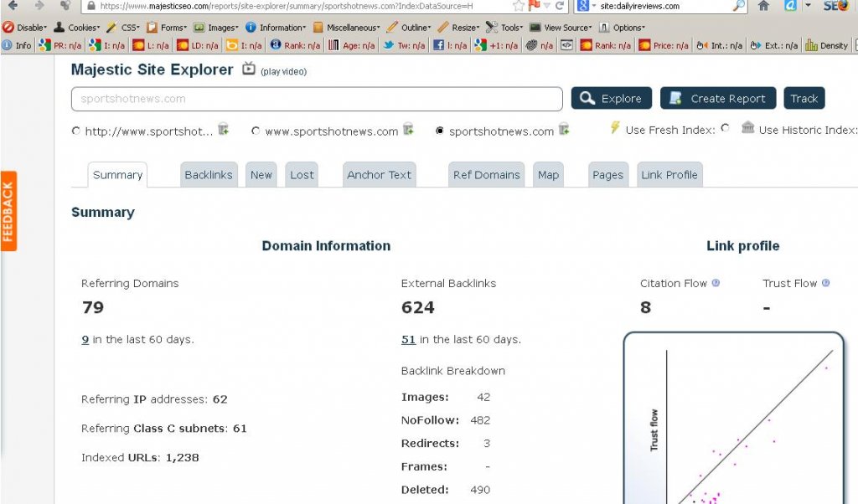Viewport: 858px width, 504px height.
Task: Open the Forms dropdown menu
Action: pos(167,28)
